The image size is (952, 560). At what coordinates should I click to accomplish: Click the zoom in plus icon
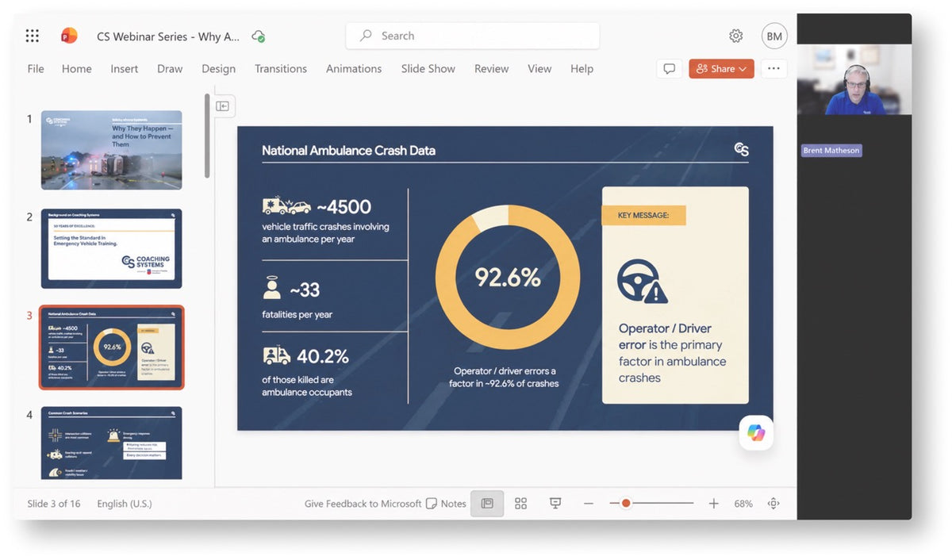pyautogui.click(x=713, y=504)
